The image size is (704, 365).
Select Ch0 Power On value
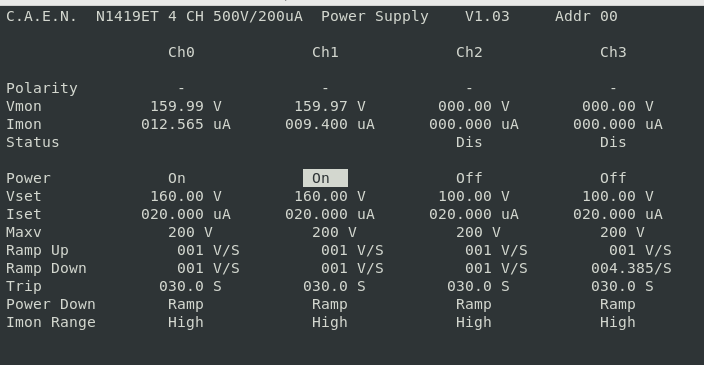tap(177, 178)
